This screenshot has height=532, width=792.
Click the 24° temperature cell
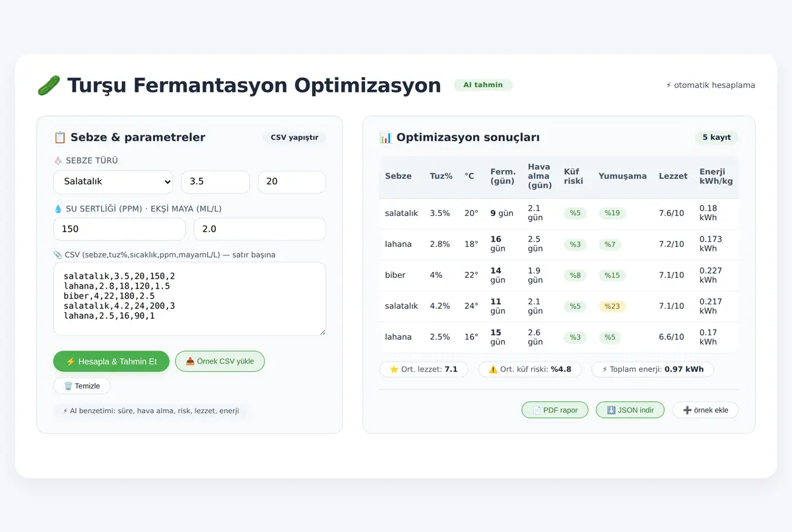[x=471, y=306]
